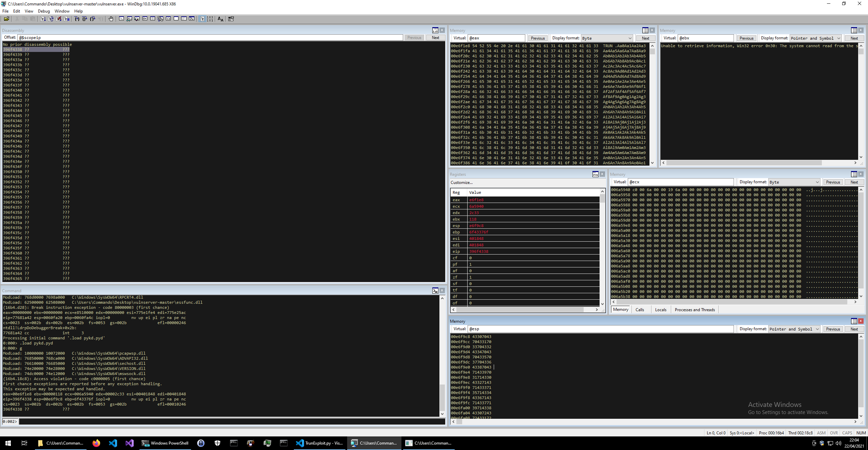Click the Windows Start button

pos(8,443)
